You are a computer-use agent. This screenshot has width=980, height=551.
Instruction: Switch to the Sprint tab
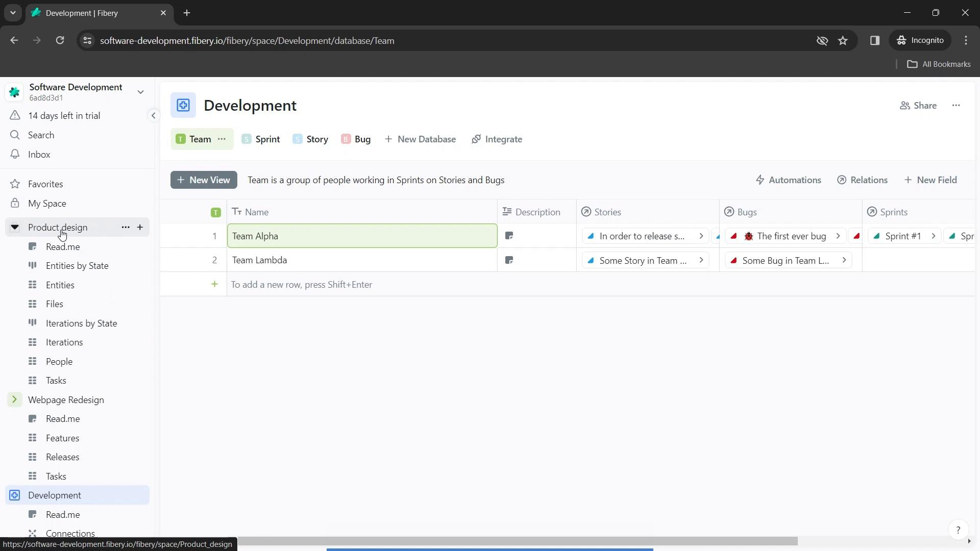(x=268, y=139)
